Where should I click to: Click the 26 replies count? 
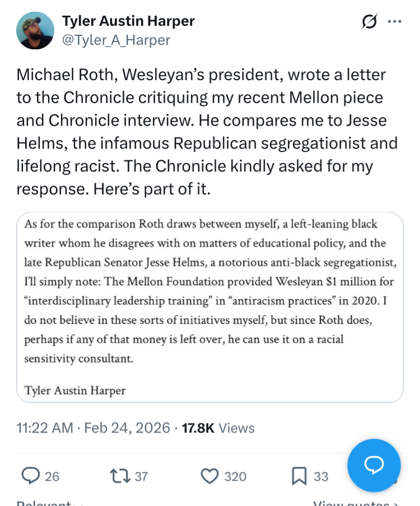pos(52,476)
